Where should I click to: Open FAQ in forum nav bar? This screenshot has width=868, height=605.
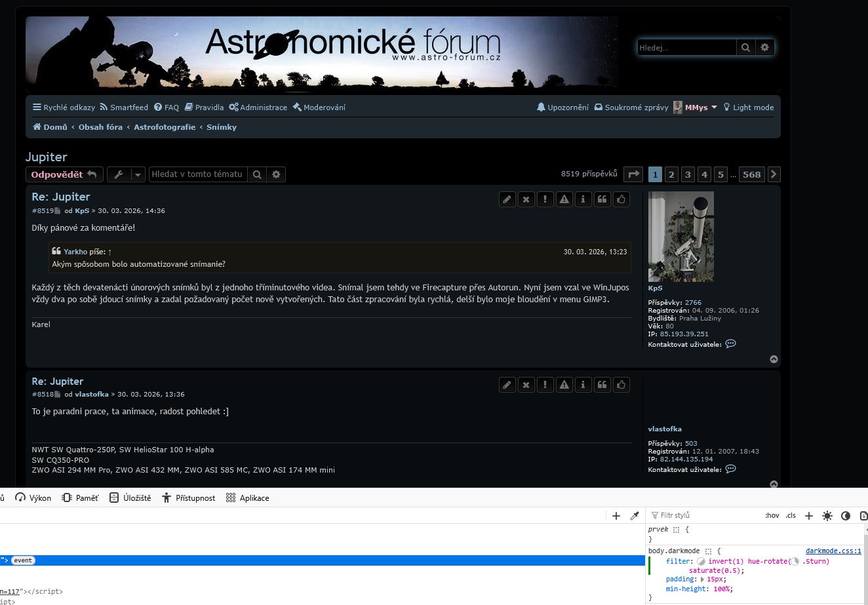point(167,107)
